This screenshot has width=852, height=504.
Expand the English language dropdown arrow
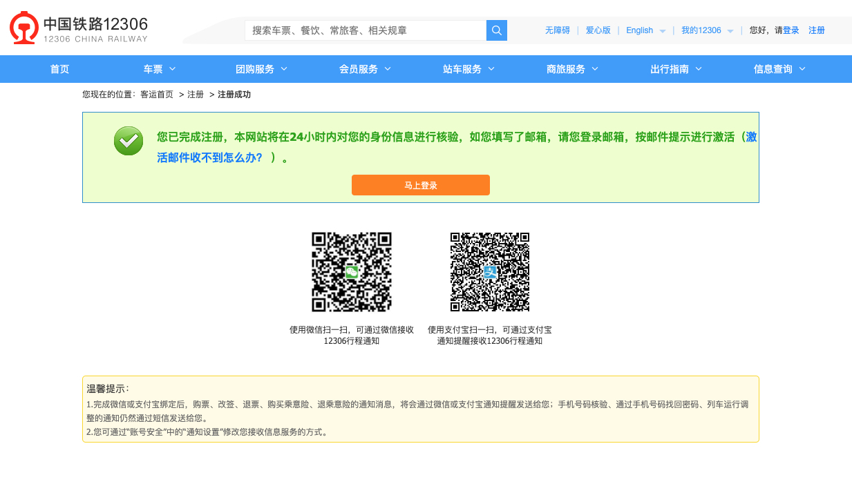[662, 31]
